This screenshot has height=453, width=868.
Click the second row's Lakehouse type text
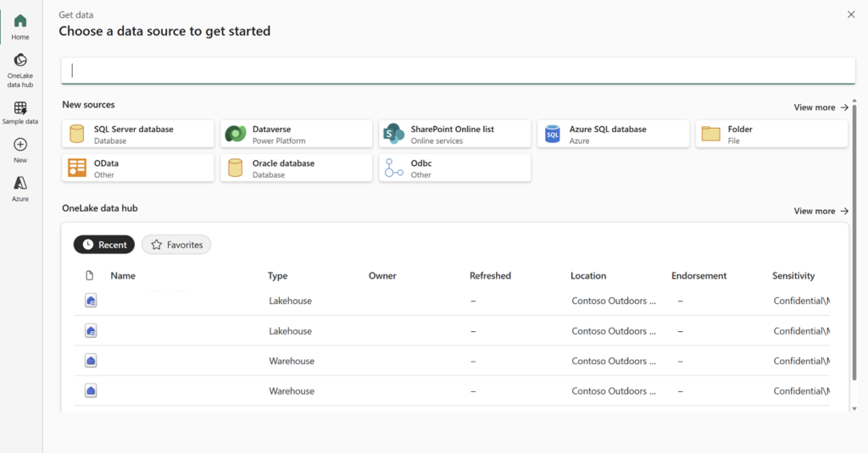tap(290, 331)
